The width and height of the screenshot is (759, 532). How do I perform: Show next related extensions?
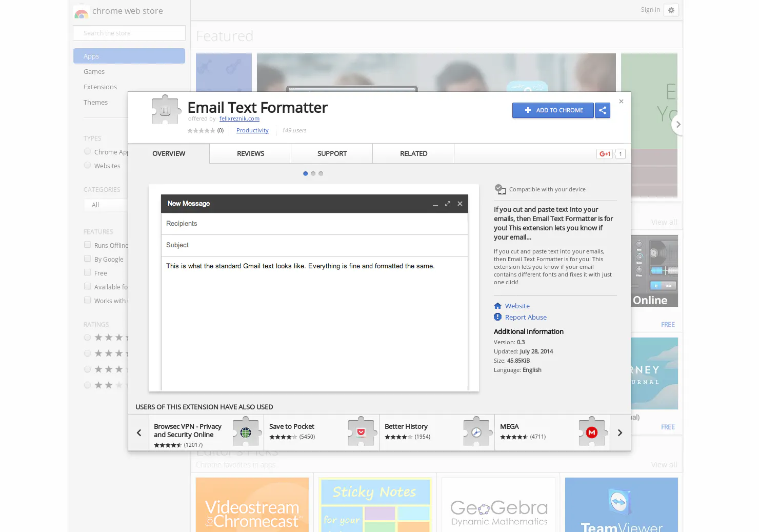[620, 433]
